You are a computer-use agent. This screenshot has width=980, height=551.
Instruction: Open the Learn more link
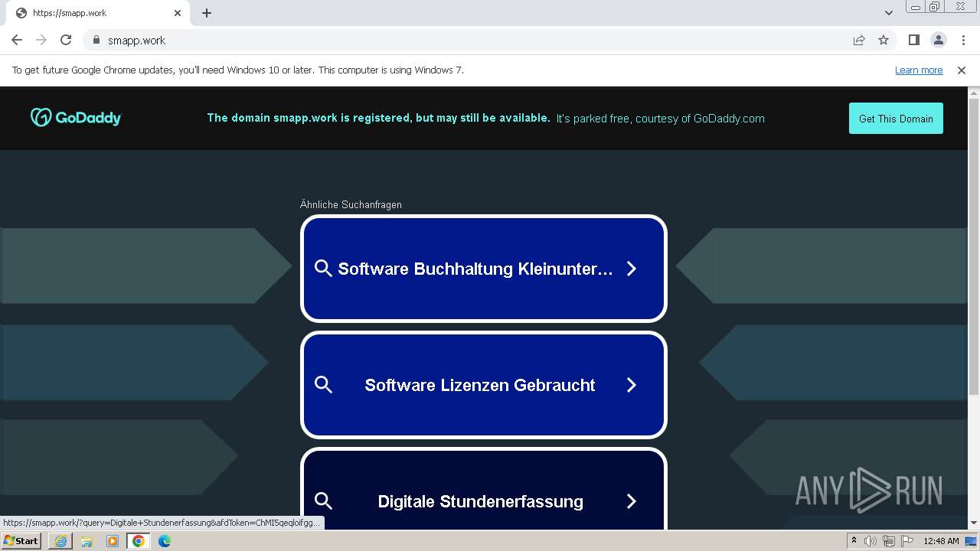coord(919,70)
